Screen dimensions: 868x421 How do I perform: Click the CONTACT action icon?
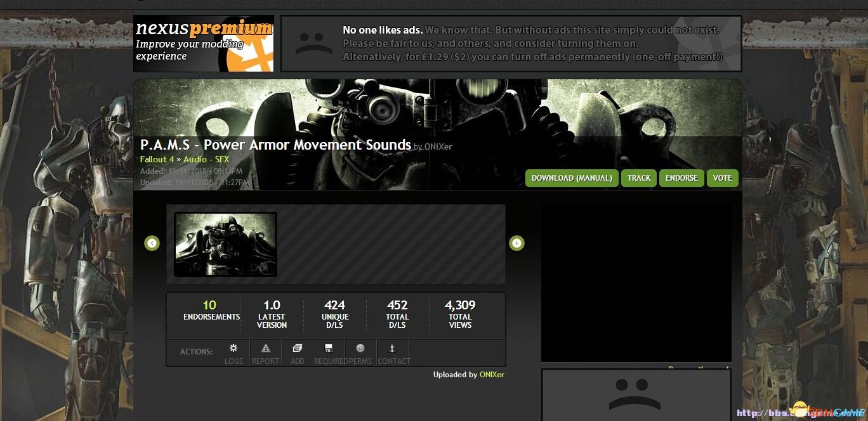coord(392,348)
